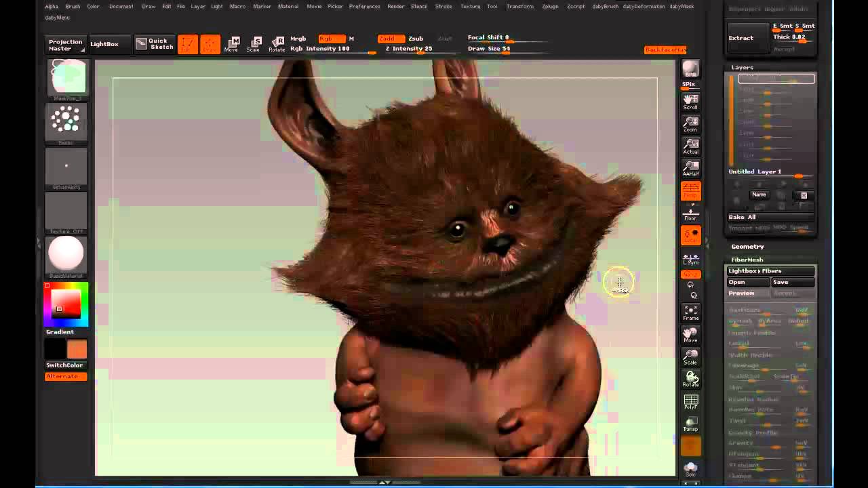The image size is (868, 488).
Task: Enable Mrgb mode
Action: (x=298, y=39)
